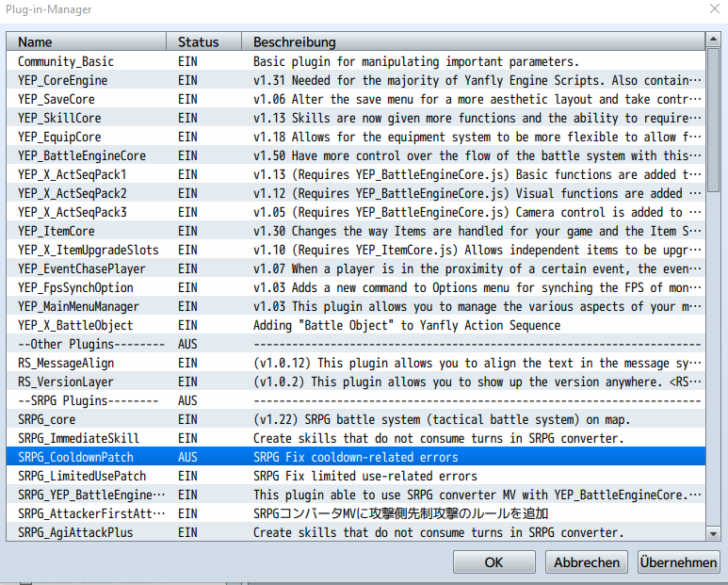The width and height of the screenshot is (728, 585).
Task: Select the YEP_EquipCore plugin
Action: coord(356,137)
